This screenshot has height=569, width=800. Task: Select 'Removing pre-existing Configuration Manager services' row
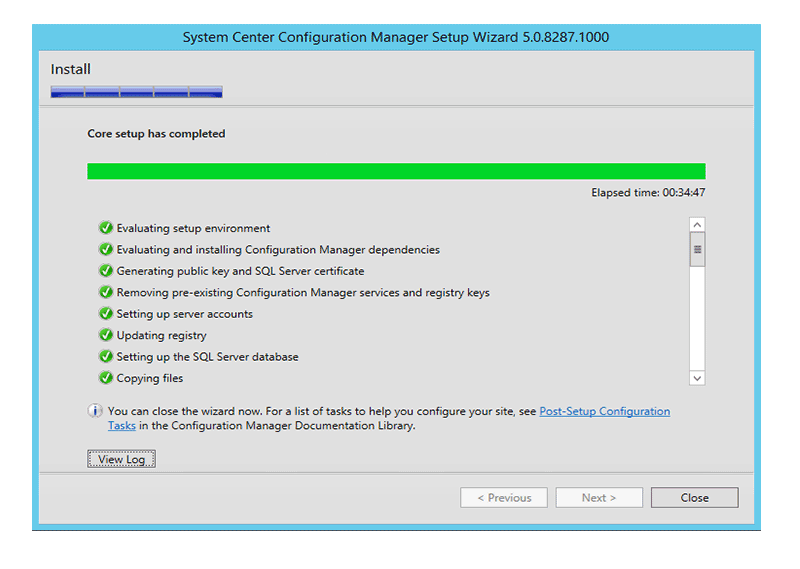(294, 292)
